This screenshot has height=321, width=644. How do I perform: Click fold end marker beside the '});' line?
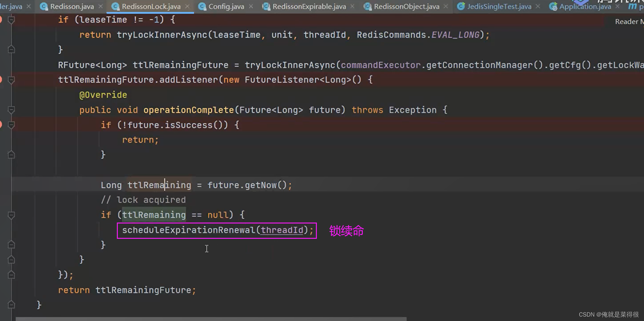click(x=11, y=275)
